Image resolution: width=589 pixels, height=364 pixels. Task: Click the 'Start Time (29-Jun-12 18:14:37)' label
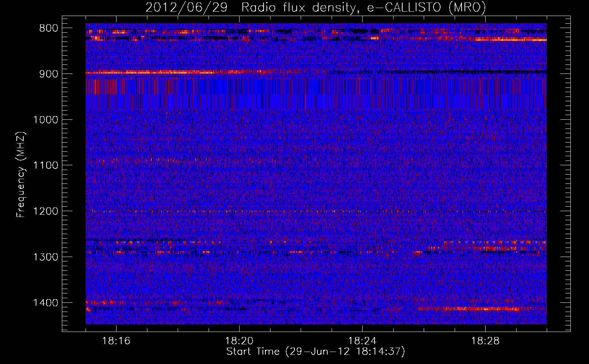click(x=316, y=352)
